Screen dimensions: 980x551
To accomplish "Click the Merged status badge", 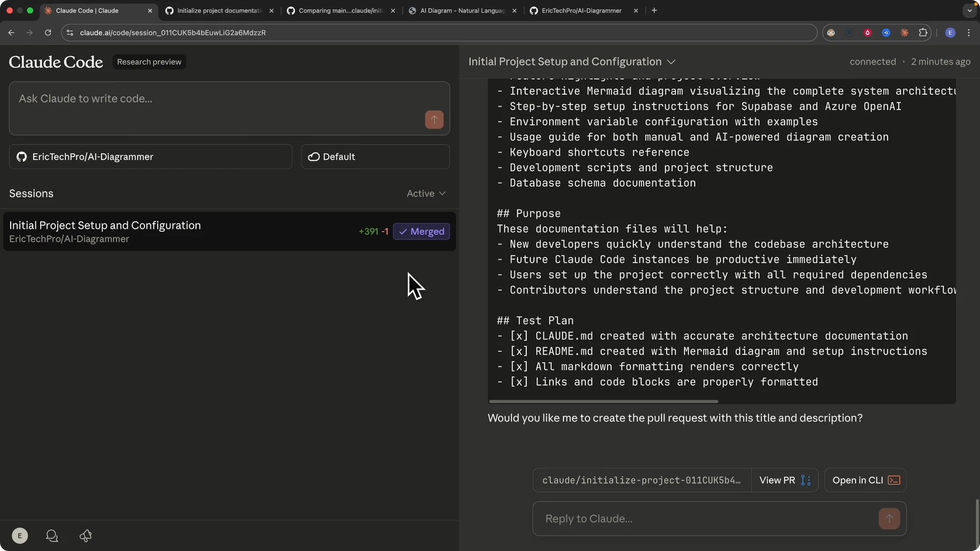I will click(422, 232).
